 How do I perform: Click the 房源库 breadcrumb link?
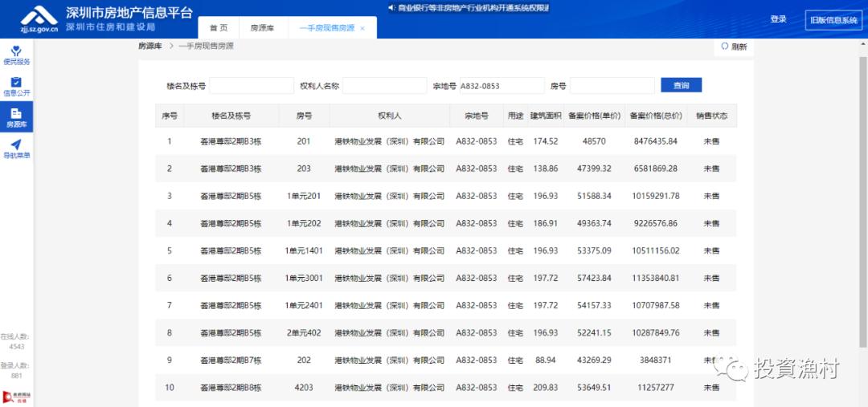coord(150,47)
